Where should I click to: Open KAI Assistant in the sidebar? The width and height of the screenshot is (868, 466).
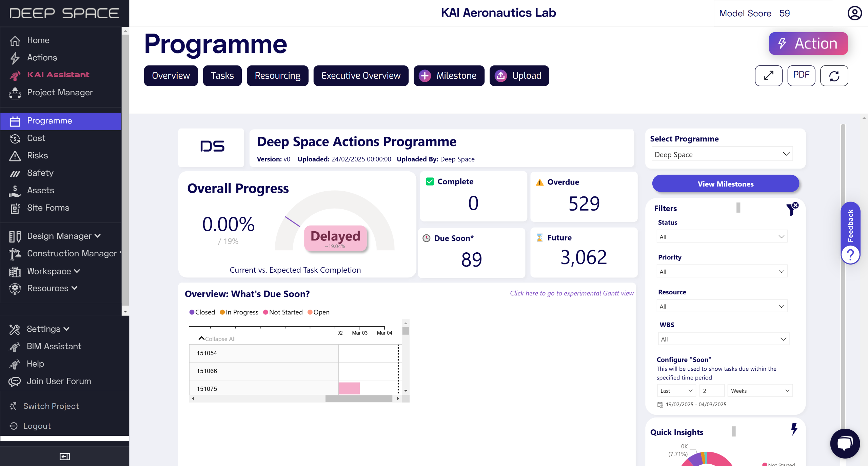(x=58, y=75)
